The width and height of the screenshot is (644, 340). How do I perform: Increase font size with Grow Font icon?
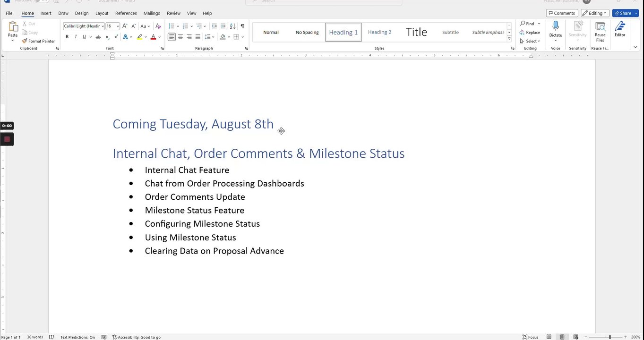pyautogui.click(x=126, y=26)
